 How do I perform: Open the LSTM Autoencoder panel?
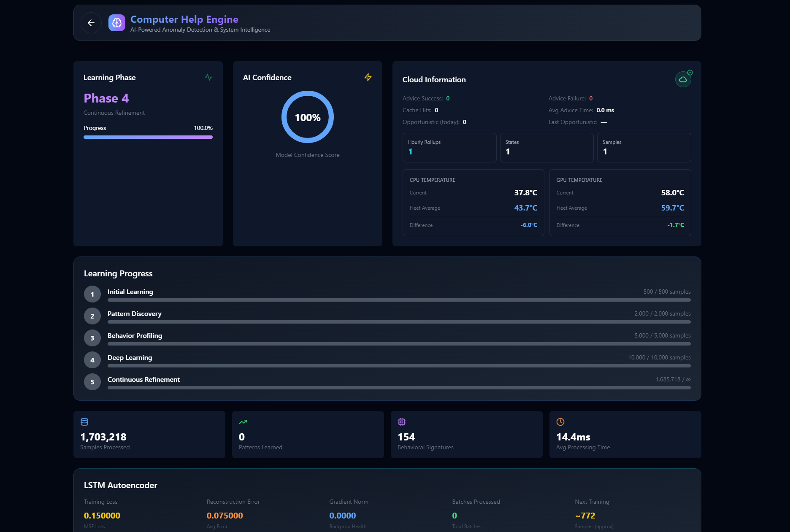pos(121,485)
